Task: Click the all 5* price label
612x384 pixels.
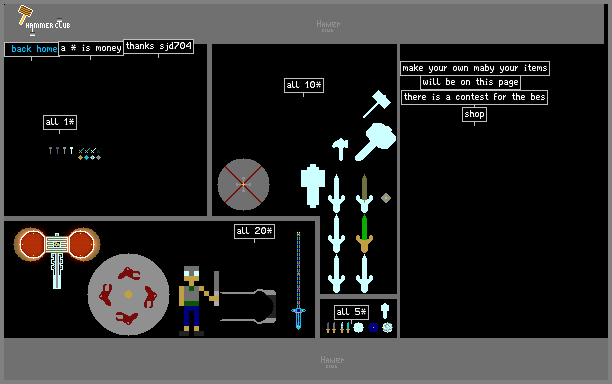Action: [351, 312]
